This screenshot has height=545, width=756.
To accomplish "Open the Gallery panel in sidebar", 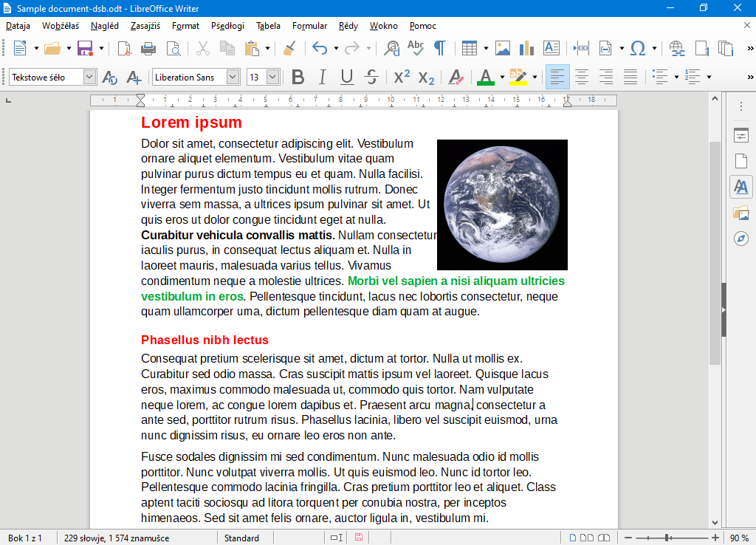I will click(741, 213).
